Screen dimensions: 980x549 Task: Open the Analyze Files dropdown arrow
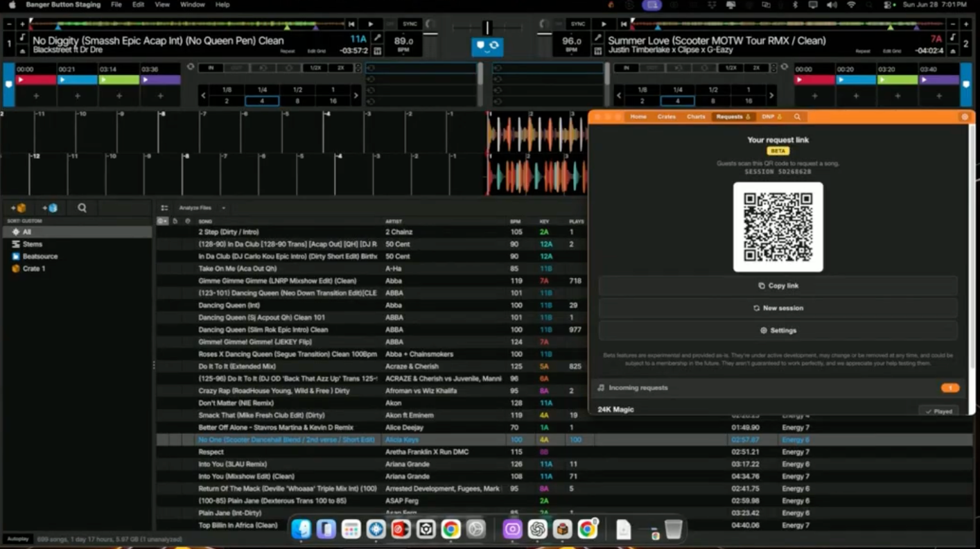223,208
